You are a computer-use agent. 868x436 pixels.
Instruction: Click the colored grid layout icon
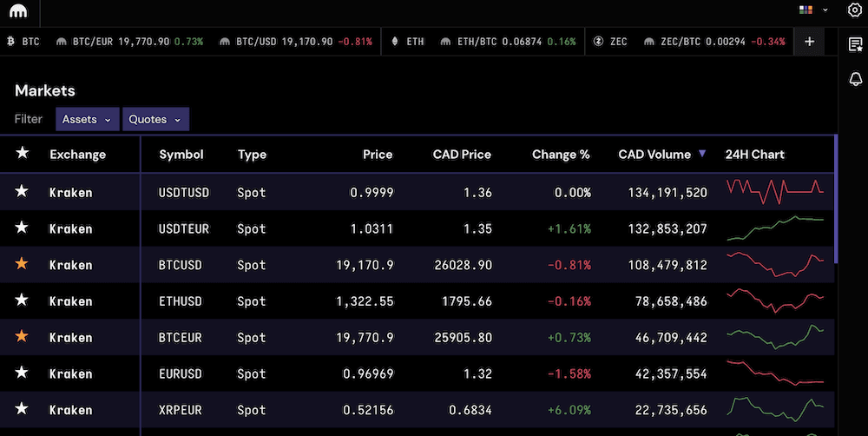tap(806, 10)
